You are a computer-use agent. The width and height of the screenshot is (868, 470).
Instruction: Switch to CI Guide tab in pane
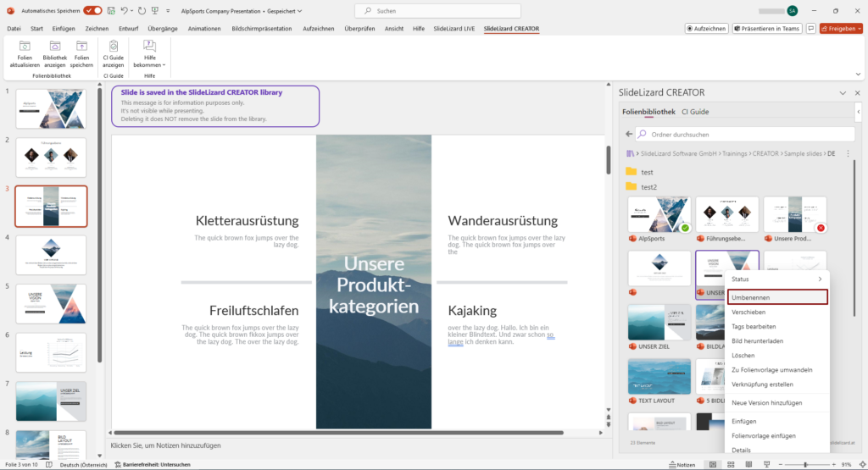pyautogui.click(x=695, y=112)
